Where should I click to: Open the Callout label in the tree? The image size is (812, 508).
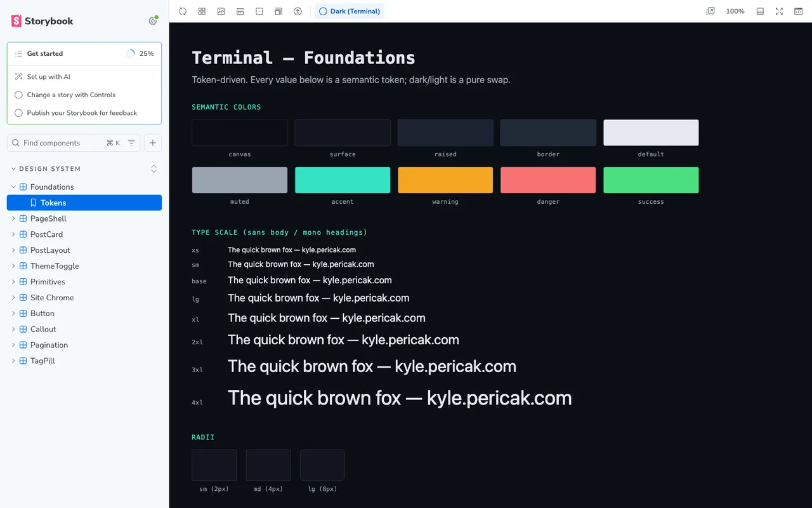(43, 330)
